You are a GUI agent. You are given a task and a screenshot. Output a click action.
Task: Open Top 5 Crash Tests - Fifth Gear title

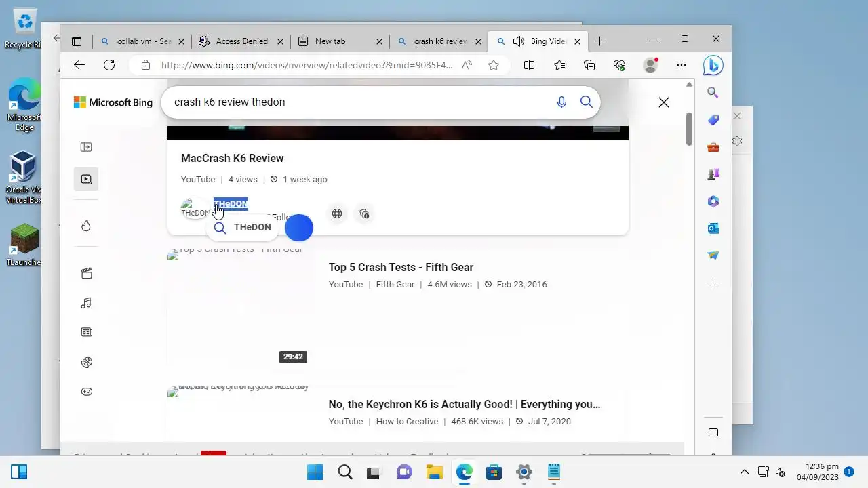tap(401, 267)
